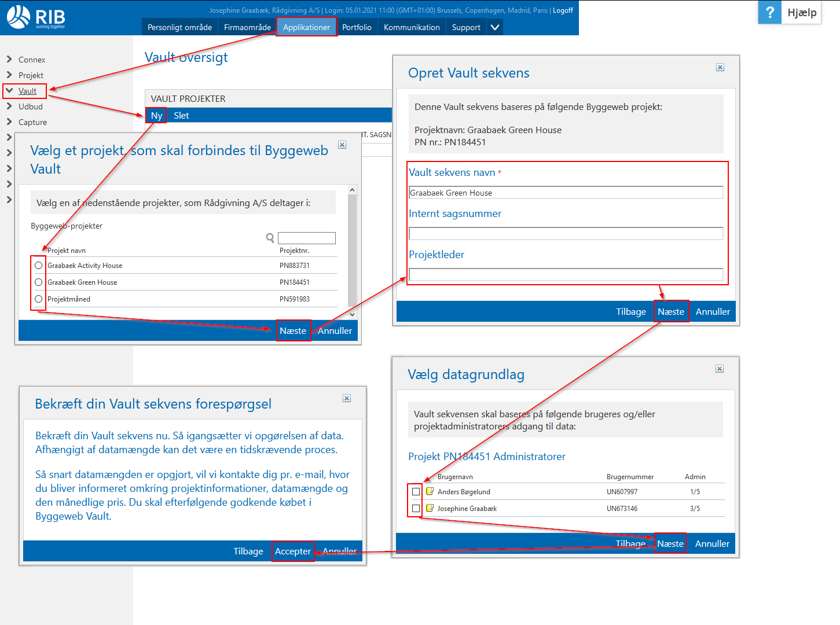Expand the Connex sidebar section
The height and width of the screenshot is (625, 840).
point(9,60)
